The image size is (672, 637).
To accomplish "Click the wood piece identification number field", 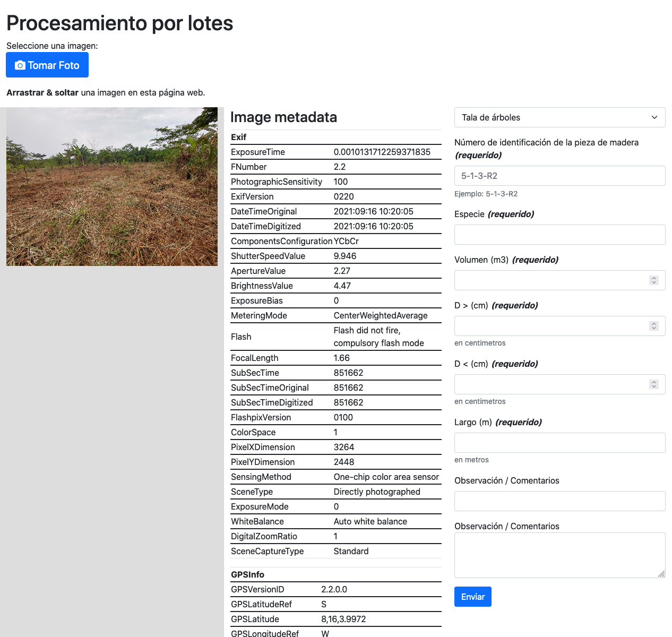I will (x=559, y=176).
